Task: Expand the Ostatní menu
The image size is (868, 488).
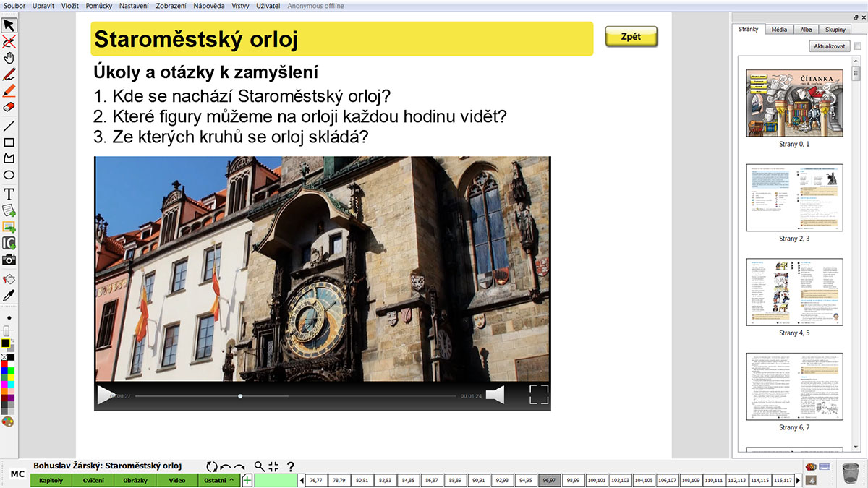Action: (219, 480)
